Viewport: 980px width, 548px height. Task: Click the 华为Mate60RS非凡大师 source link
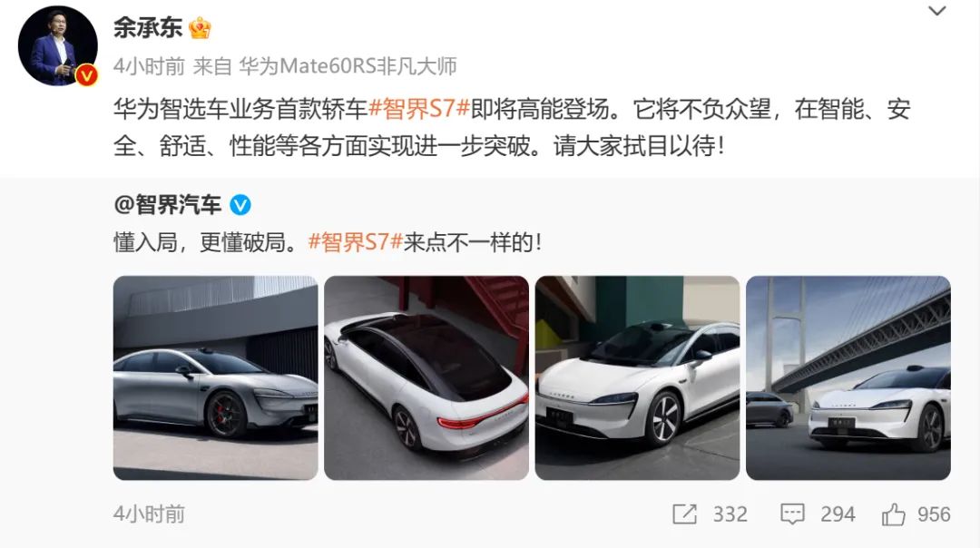pyautogui.click(x=348, y=65)
